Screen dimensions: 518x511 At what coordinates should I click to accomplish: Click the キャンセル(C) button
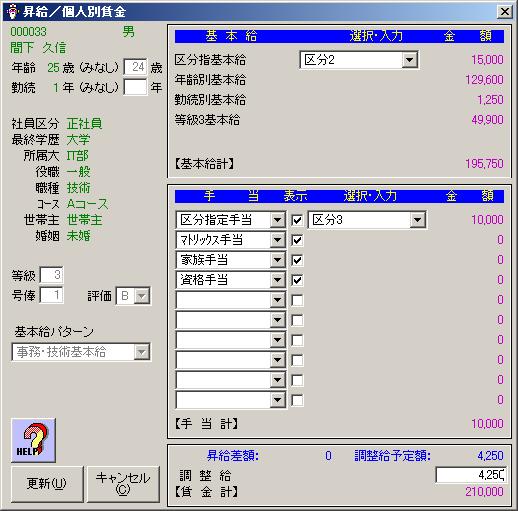[x=123, y=484]
